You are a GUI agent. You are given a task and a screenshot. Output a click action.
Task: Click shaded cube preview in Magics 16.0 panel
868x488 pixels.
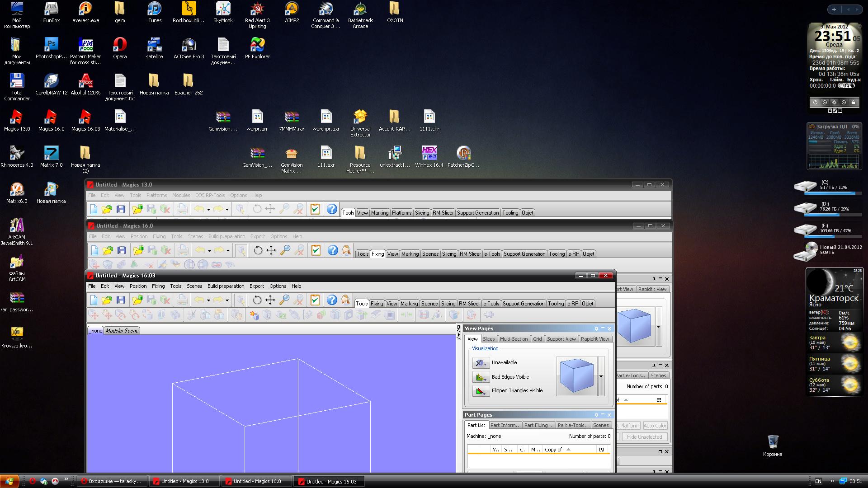click(x=634, y=326)
